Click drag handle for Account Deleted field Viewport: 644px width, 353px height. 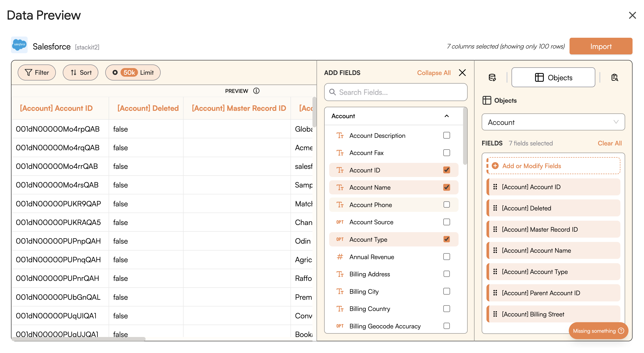[x=495, y=208]
